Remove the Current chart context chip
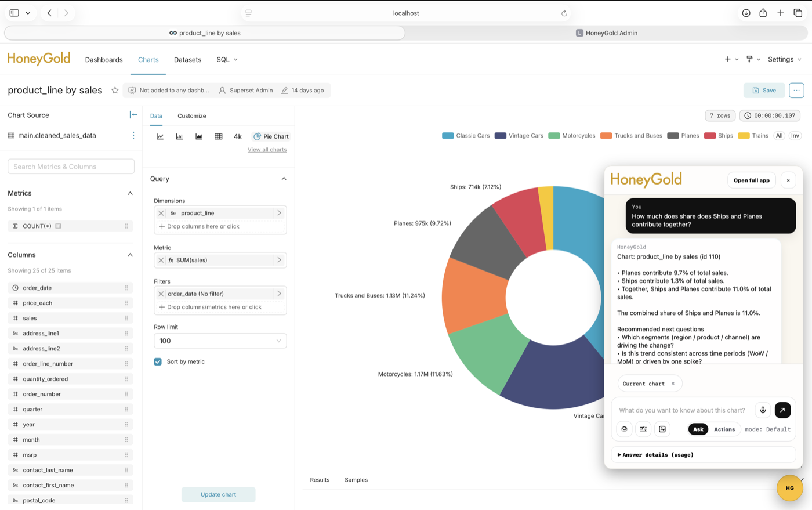 [673, 384]
